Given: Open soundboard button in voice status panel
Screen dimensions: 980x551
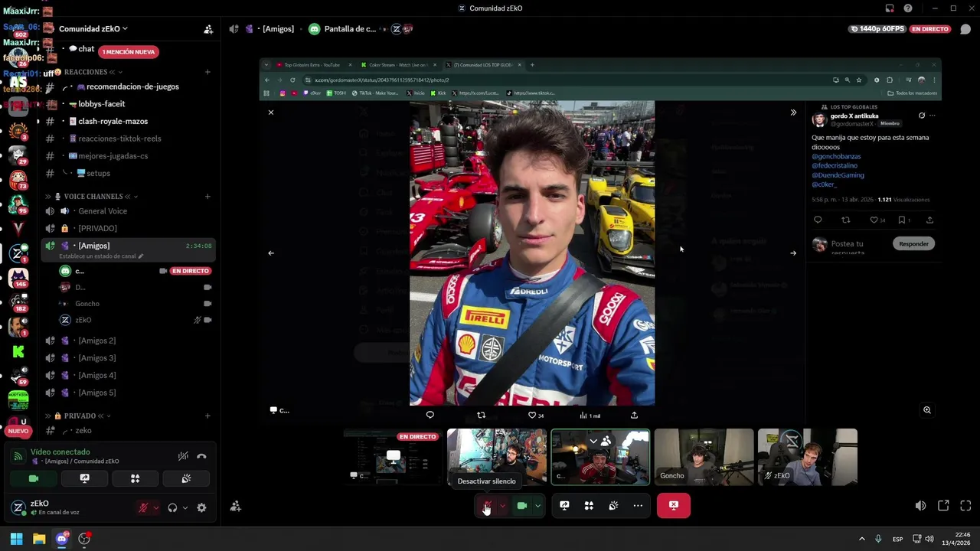Looking at the screenshot, I should pyautogui.click(x=185, y=478).
